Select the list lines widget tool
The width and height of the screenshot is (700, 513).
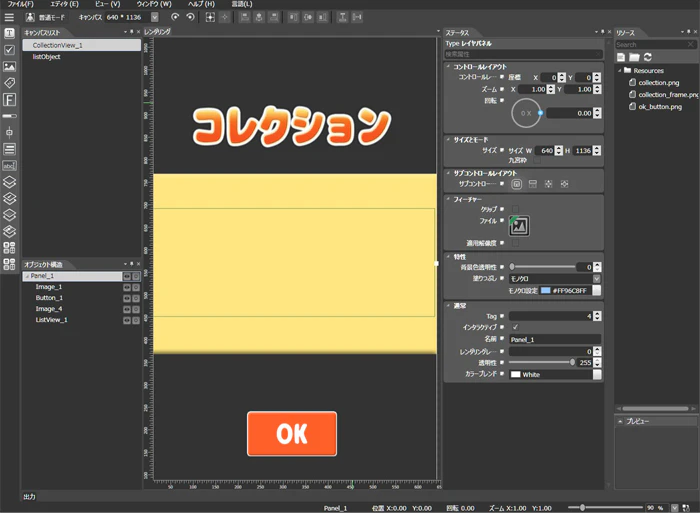[x=9, y=148]
